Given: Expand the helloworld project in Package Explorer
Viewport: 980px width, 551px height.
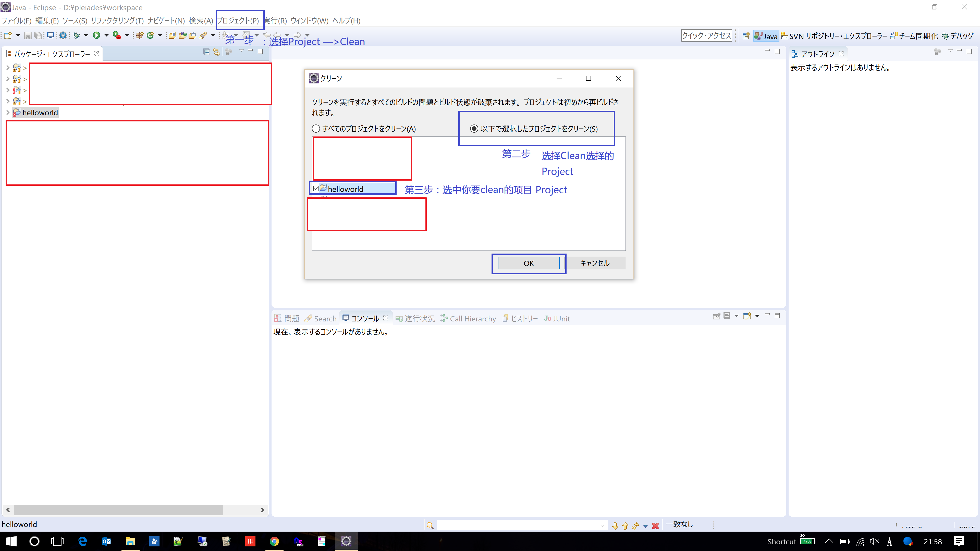Looking at the screenshot, I should (8, 112).
